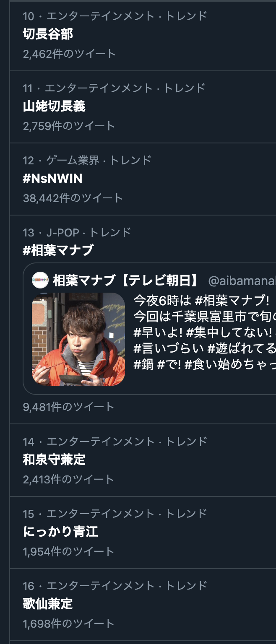
Task: Click the #食い始めちゃっ hashtag
Action: click(x=230, y=364)
